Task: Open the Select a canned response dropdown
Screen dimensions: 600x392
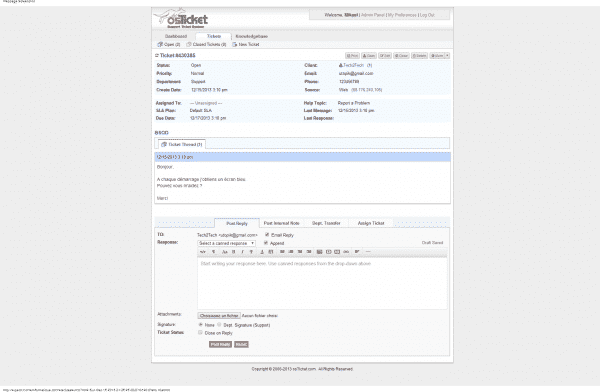Action: tap(227, 243)
